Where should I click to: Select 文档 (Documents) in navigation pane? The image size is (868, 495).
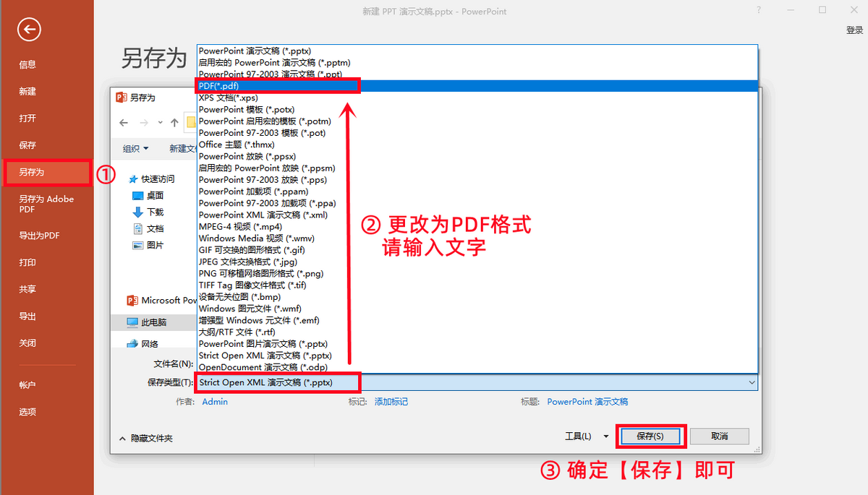point(155,228)
